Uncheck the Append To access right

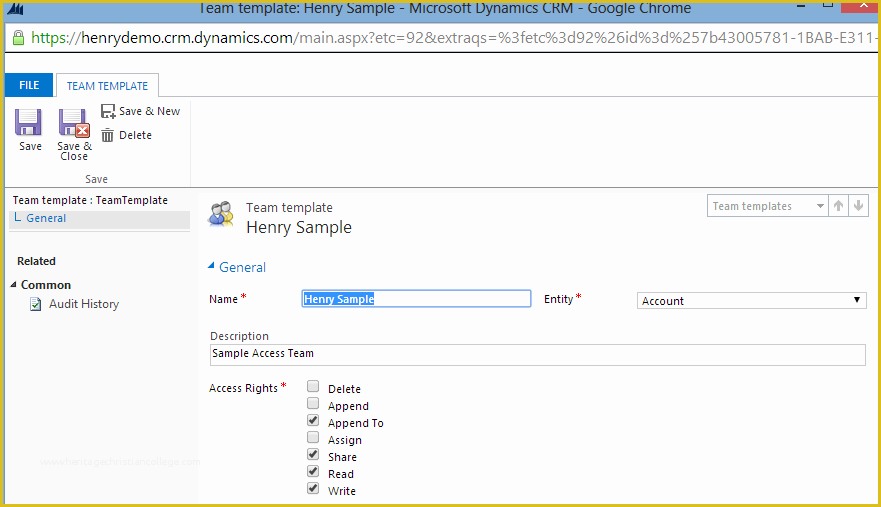pos(313,420)
